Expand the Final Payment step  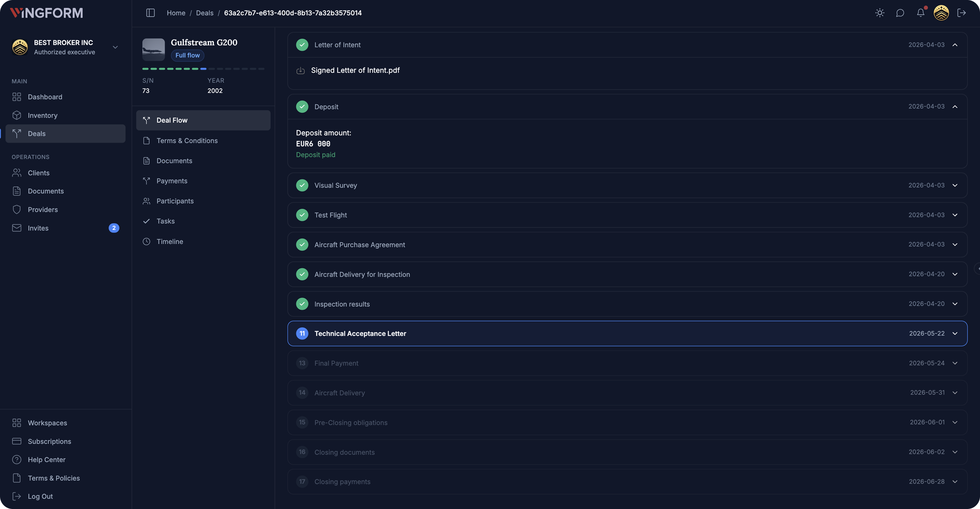point(955,363)
